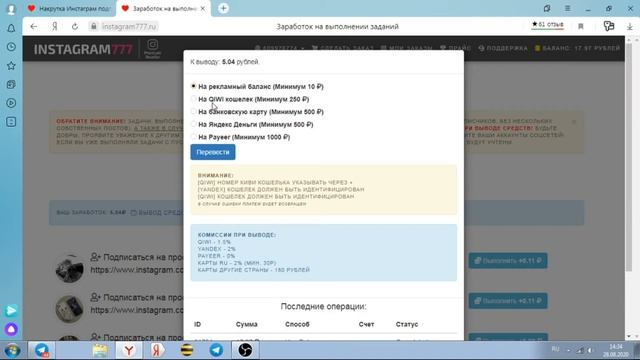Click the Способ column header

297,324
